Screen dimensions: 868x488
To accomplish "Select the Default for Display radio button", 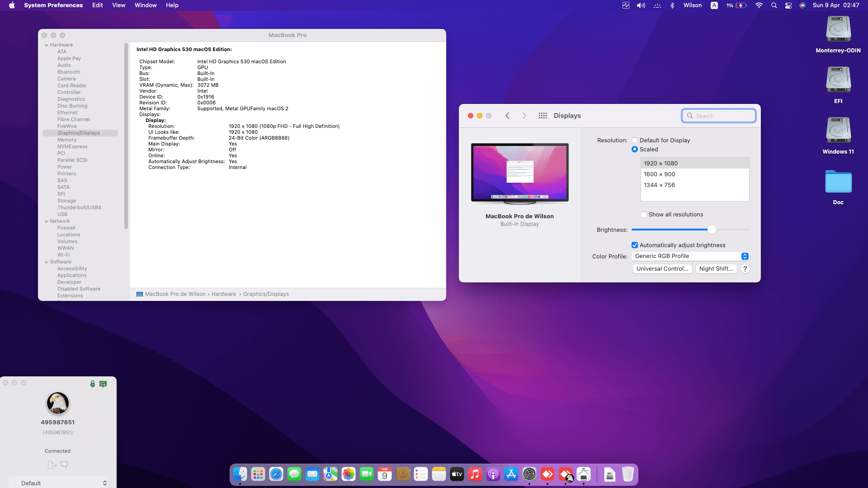I will click(x=635, y=140).
